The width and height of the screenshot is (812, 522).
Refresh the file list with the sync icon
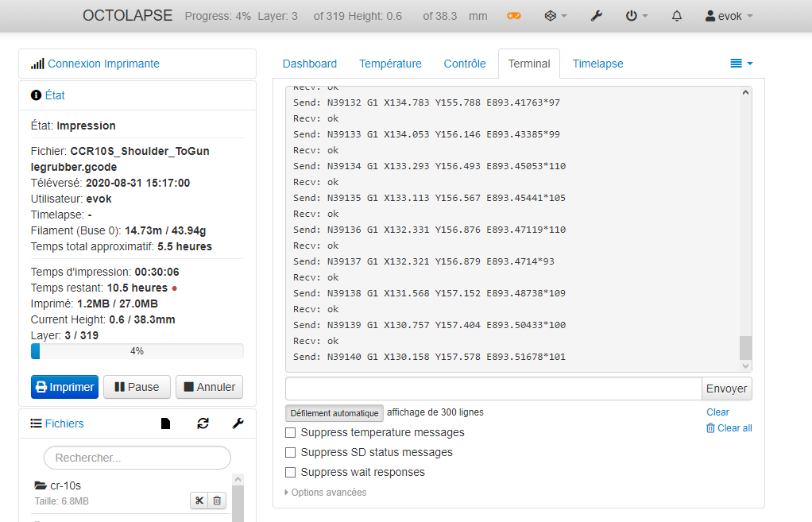(x=203, y=423)
